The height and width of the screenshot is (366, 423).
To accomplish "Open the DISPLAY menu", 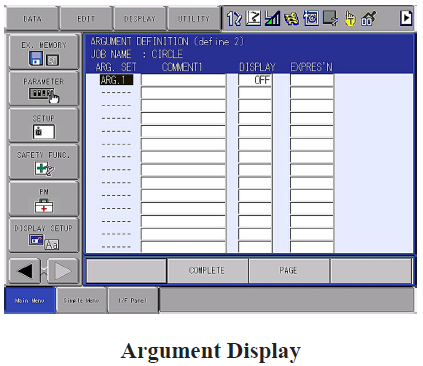I will click(140, 19).
